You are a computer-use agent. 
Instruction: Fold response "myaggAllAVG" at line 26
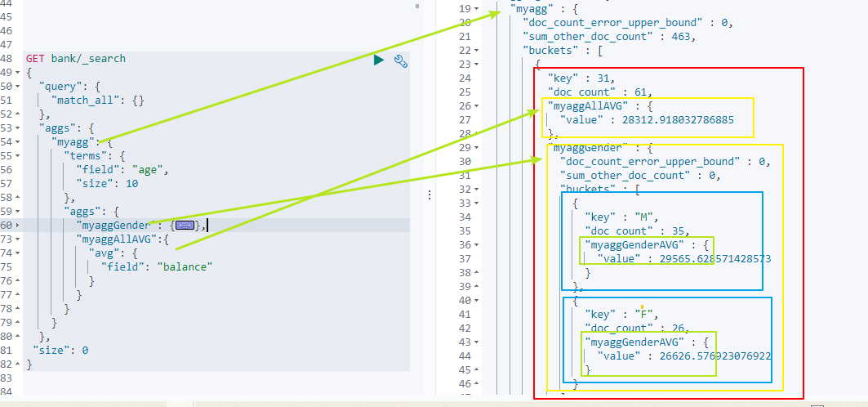pos(477,105)
